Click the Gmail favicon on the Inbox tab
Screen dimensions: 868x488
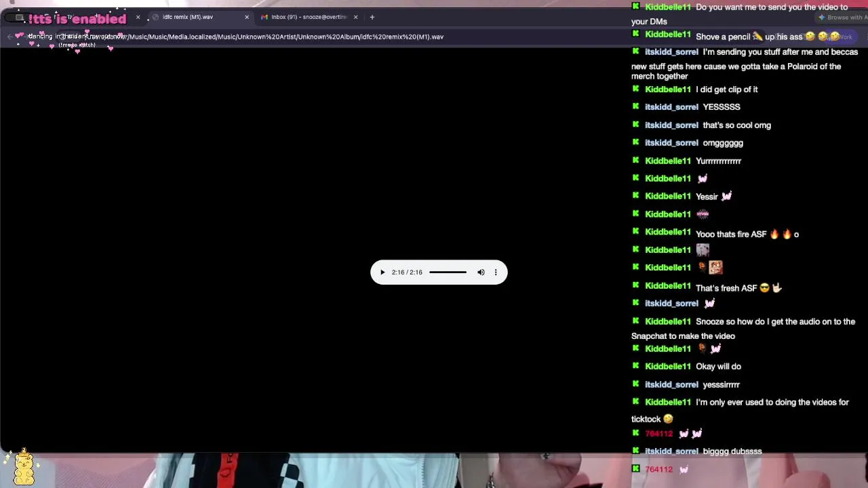[264, 17]
